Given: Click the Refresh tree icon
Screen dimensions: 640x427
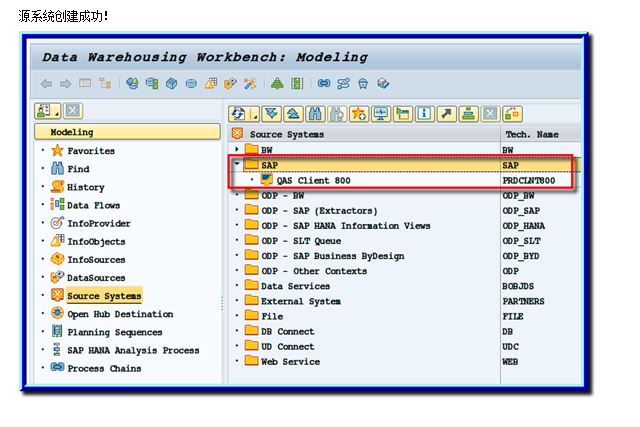Looking at the screenshot, I should click(239, 114).
